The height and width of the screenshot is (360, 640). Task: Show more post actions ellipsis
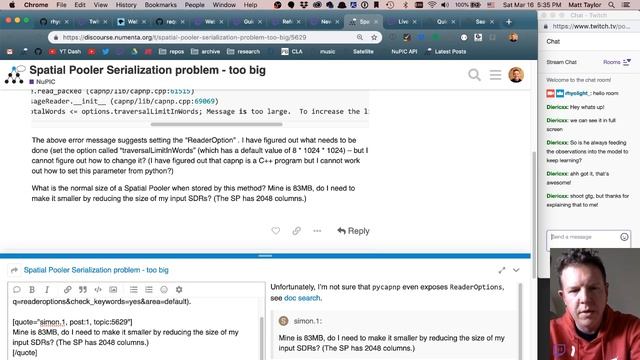click(317, 231)
